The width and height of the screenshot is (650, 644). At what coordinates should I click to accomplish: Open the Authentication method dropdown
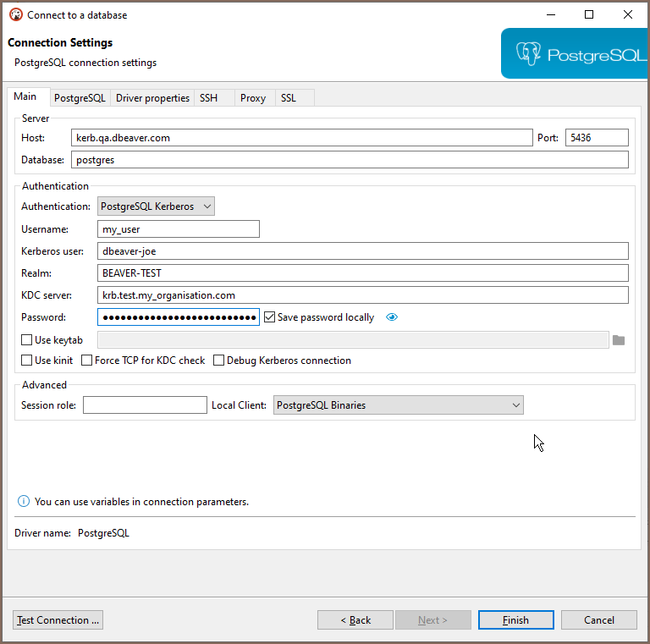(x=156, y=206)
